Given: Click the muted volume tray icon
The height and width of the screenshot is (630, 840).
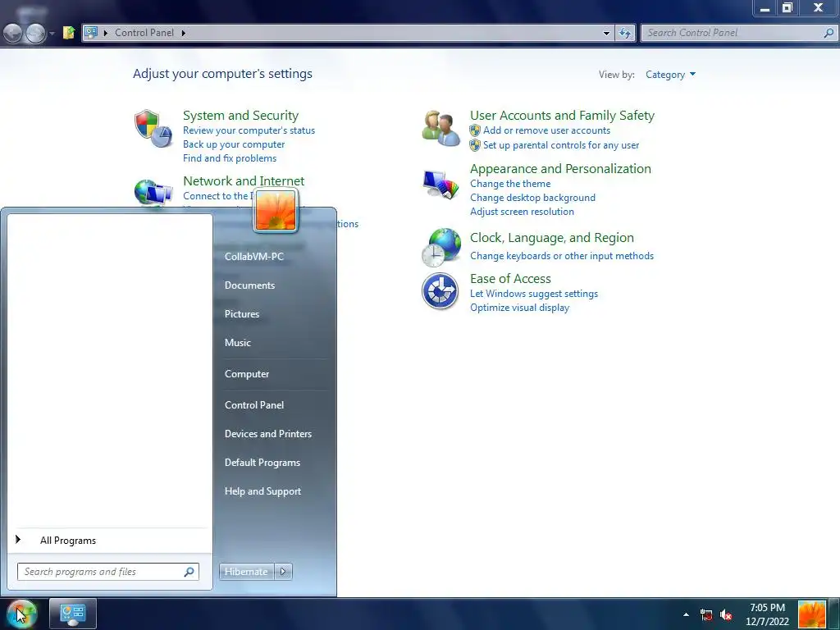Looking at the screenshot, I should [x=726, y=615].
